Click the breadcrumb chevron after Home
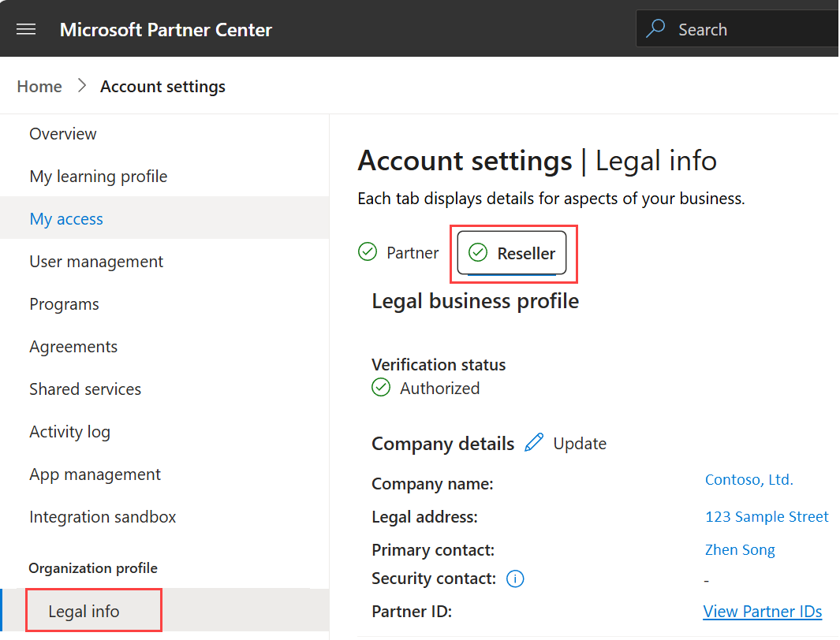 tap(82, 87)
